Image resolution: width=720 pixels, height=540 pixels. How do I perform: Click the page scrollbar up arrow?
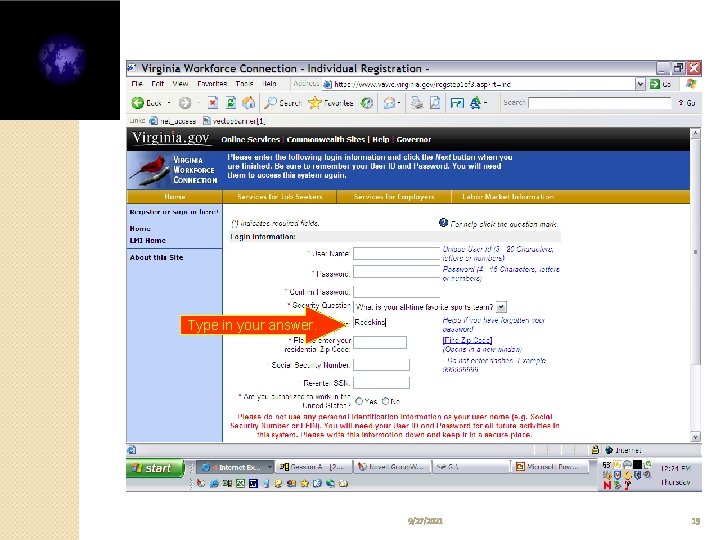695,133
